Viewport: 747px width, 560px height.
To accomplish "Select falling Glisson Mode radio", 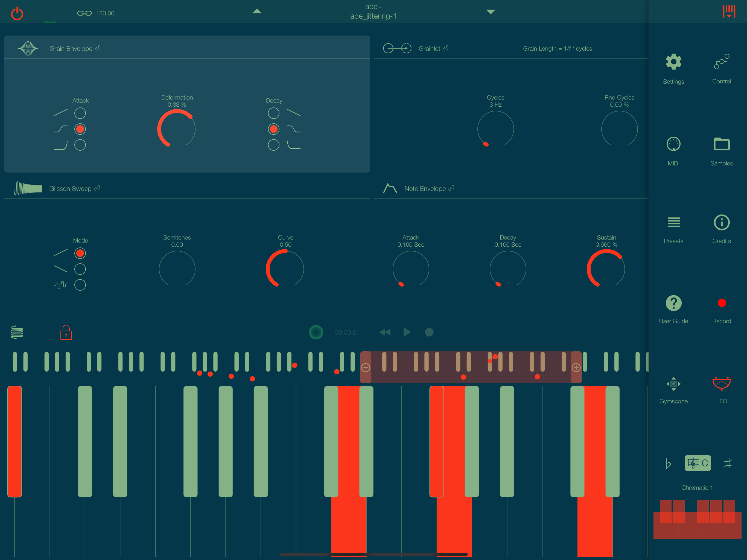I will (80, 269).
